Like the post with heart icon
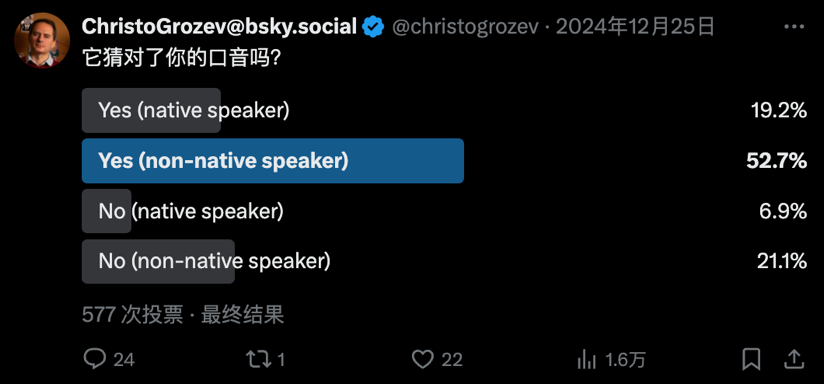 tap(422, 359)
